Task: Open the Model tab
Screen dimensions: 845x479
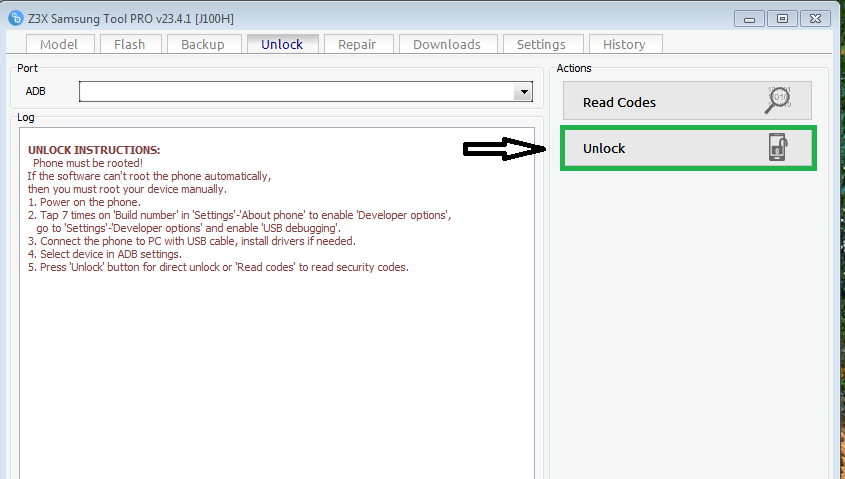Action: pos(59,44)
